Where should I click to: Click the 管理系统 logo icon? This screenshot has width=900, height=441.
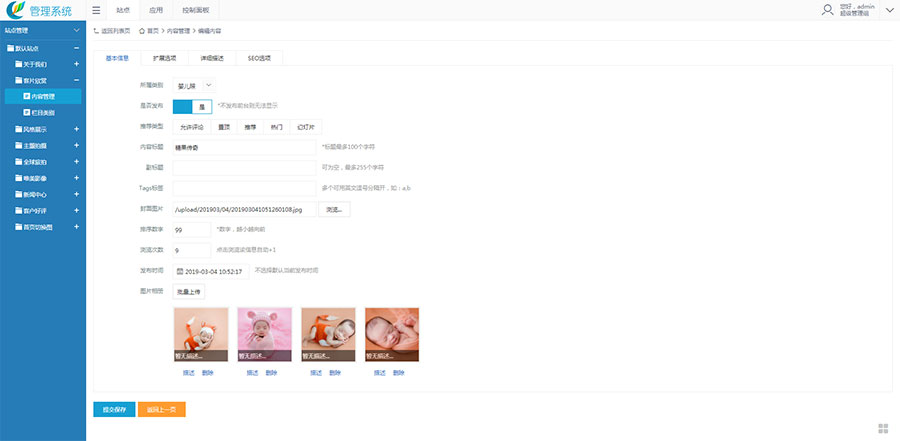(15, 10)
